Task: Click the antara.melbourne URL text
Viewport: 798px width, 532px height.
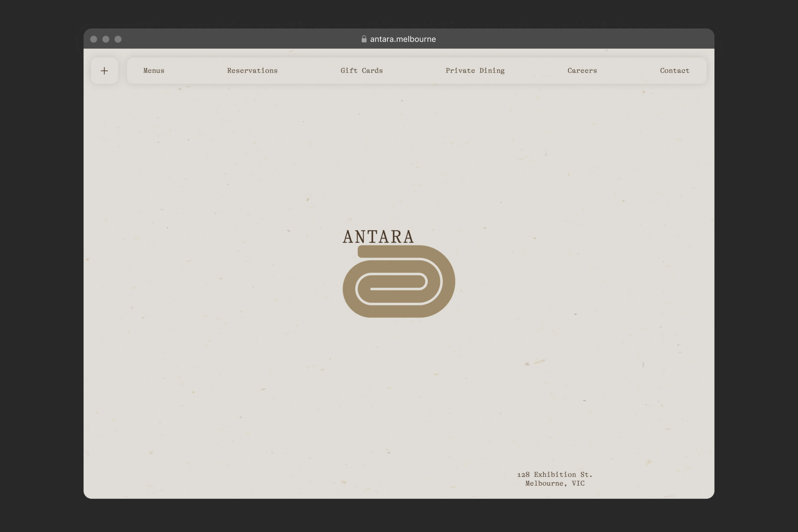Action: point(403,39)
